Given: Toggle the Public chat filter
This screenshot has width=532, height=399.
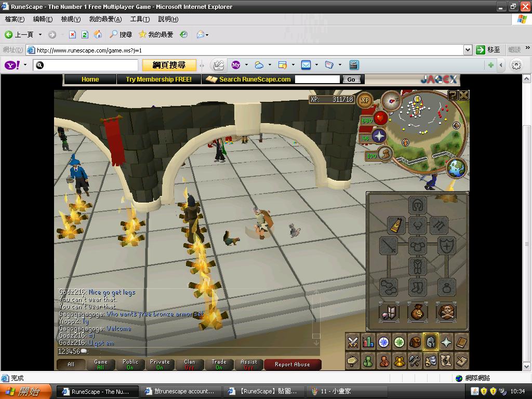Looking at the screenshot, I should [130, 364].
